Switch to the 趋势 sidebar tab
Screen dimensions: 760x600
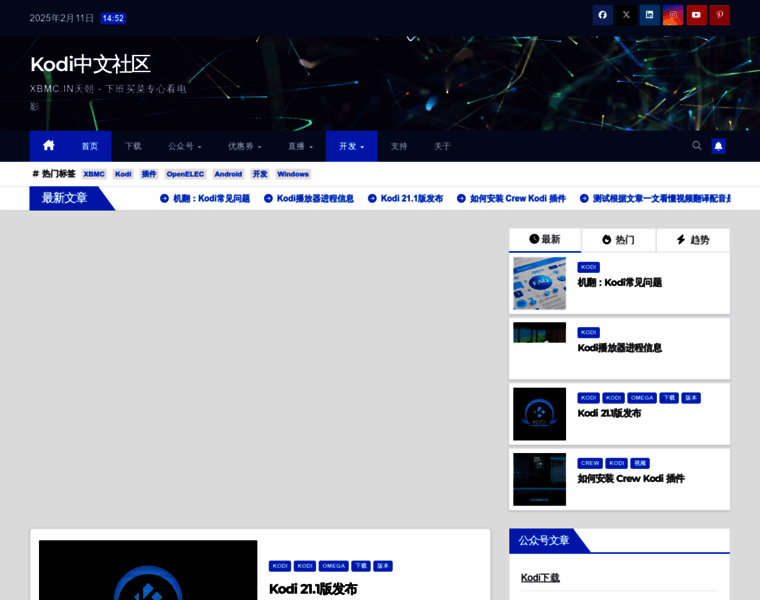tap(693, 240)
